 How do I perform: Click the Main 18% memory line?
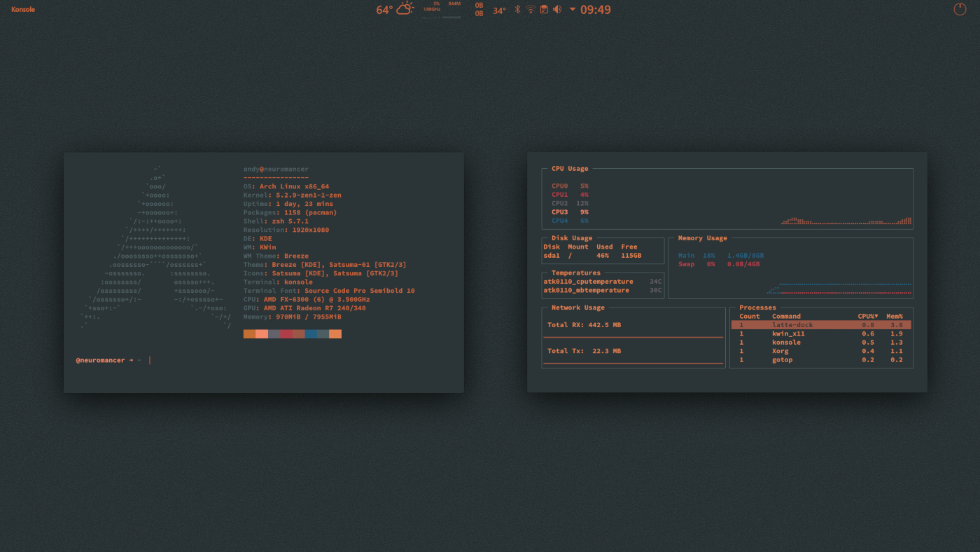point(720,256)
